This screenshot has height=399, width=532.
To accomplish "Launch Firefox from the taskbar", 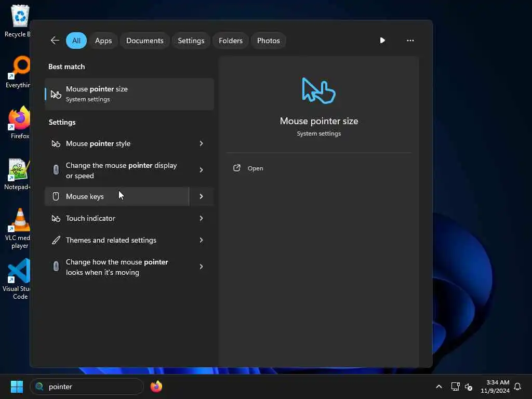I will click(156, 387).
